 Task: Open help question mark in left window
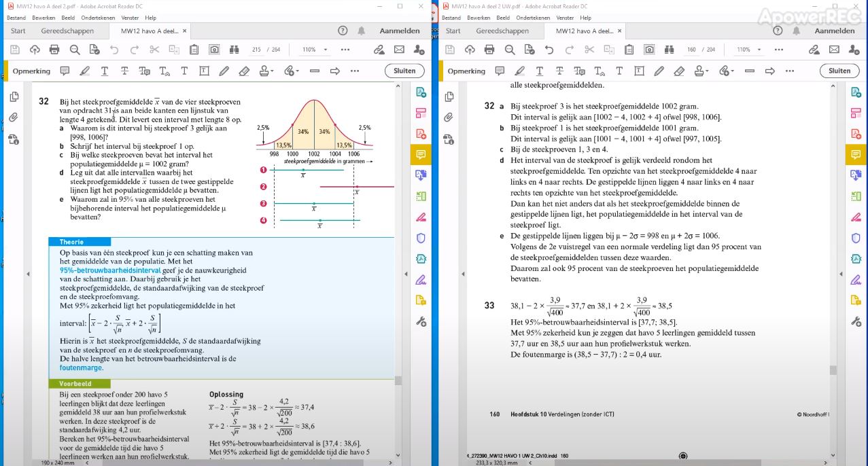(343, 31)
